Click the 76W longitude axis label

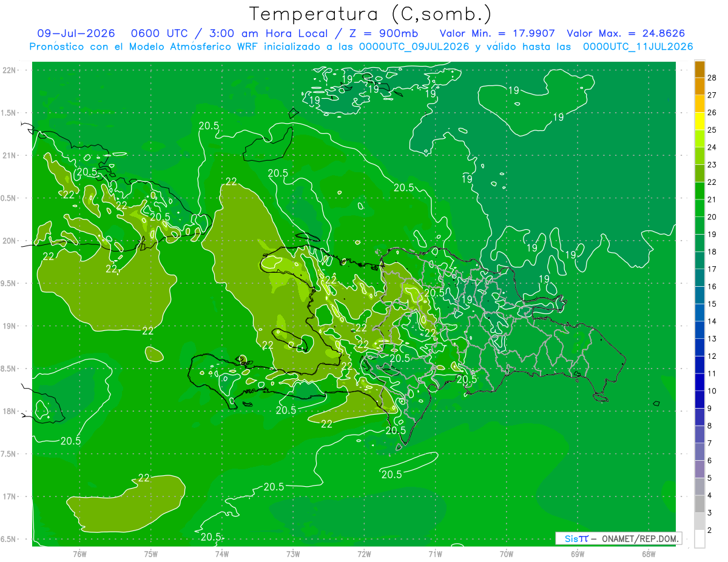[79, 554]
